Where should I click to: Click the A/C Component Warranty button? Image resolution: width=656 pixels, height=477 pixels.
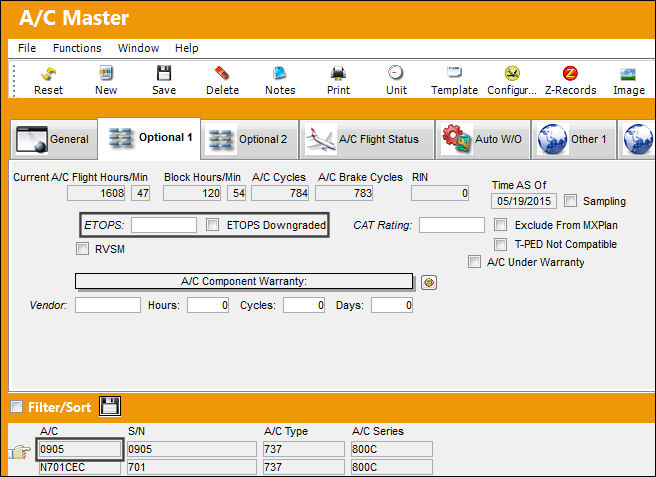click(244, 281)
